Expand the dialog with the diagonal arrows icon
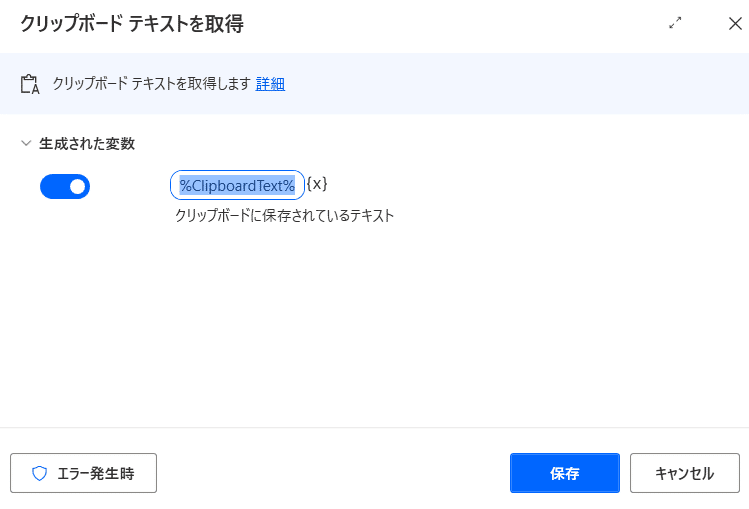This screenshot has height=509, width=749. tap(675, 22)
